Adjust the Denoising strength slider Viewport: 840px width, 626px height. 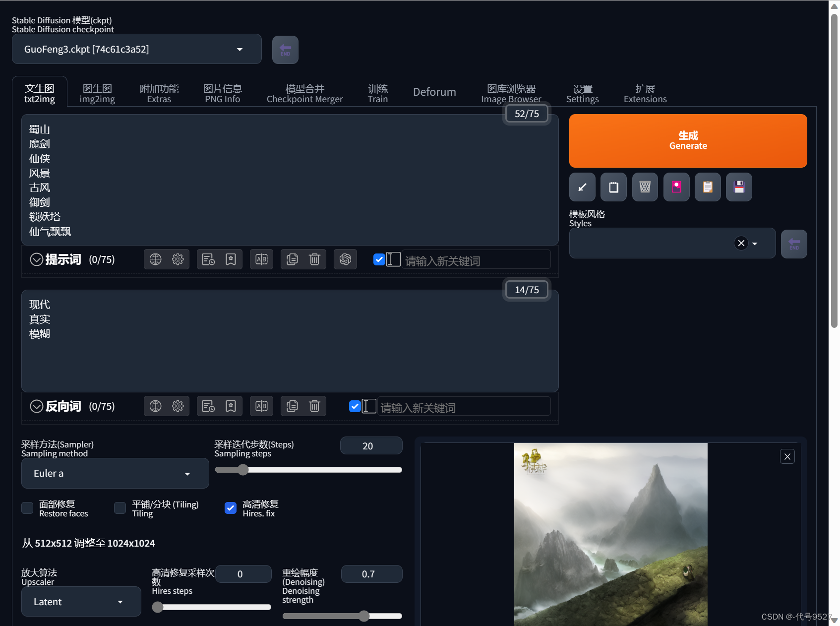(x=342, y=616)
